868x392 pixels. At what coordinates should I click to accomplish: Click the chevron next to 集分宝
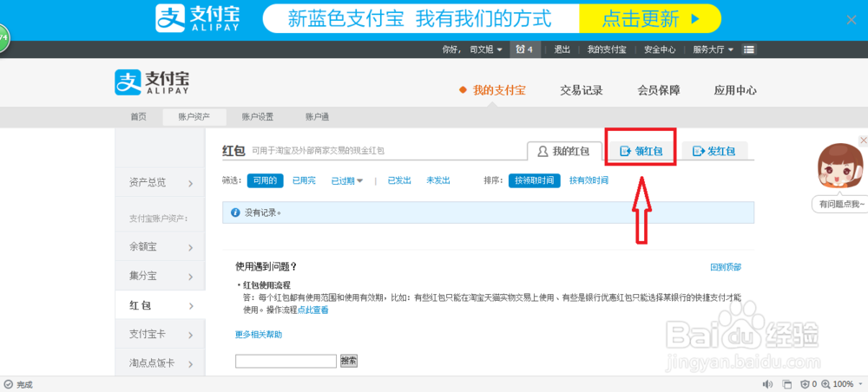tap(190, 277)
